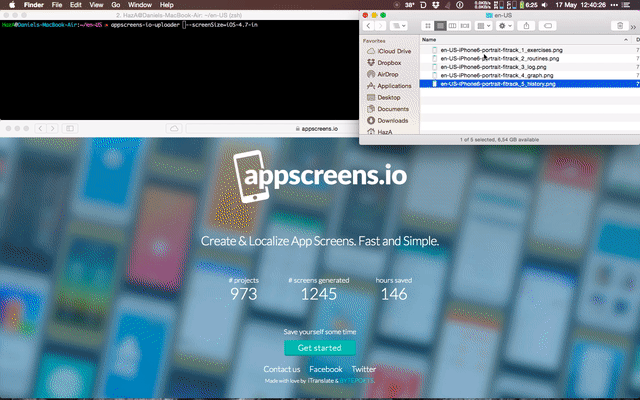Toggle the Safari sidebar button

click(x=70, y=129)
